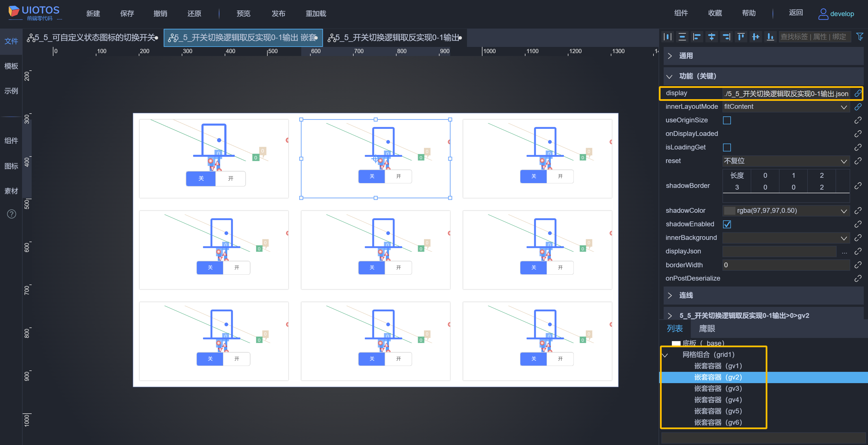Click the 预览 button in top bar
Image resolution: width=868 pixels, height=445 pixels.
(x=243, y=14)
